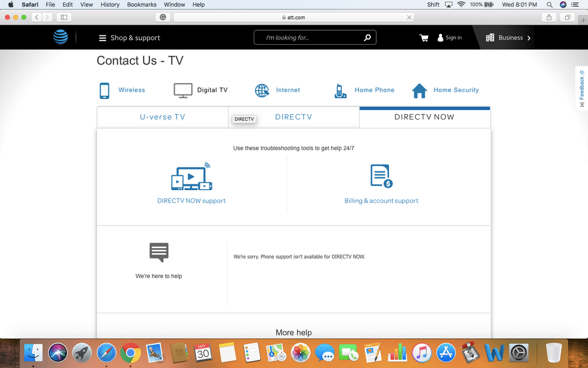Image resolution: width=588 pixels, height=368 pixels.
Task: Open App Store in the Dock
Action: click(x=446, y=353)
